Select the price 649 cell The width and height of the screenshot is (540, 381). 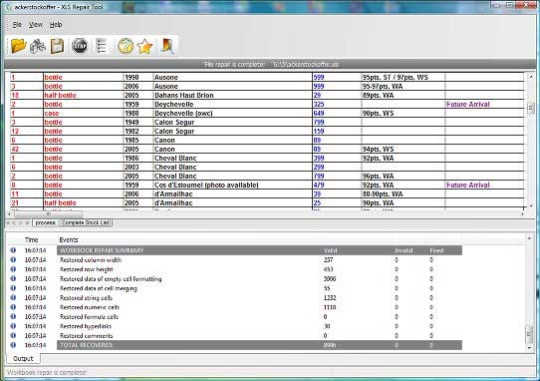pyautogui.click(x=337, y=113)
